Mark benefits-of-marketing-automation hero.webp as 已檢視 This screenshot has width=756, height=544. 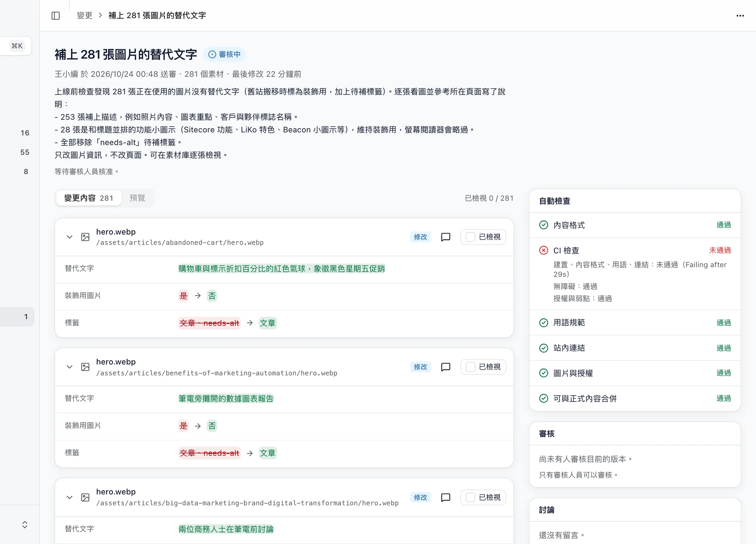pyautogui.click(x=483, y=367)
